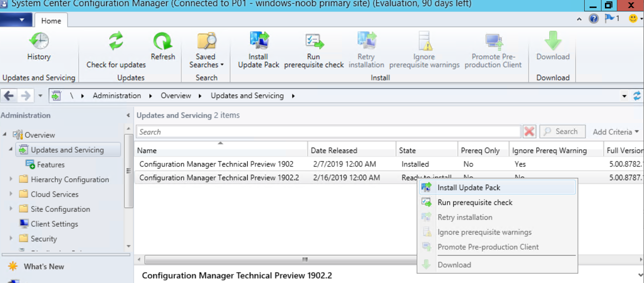
Task: Sort by the State column header
Action: point(427,150)
